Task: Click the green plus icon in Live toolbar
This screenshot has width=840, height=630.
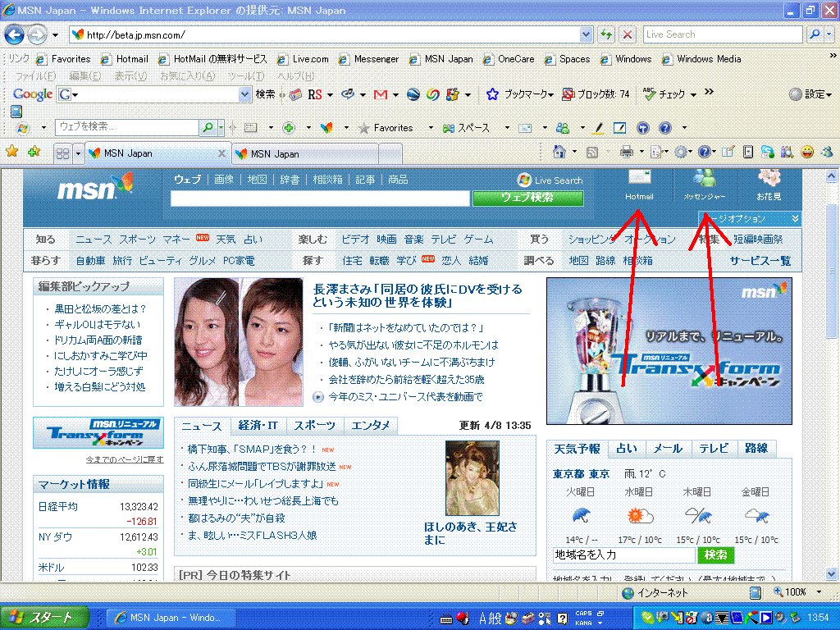Action: [289, 127]
